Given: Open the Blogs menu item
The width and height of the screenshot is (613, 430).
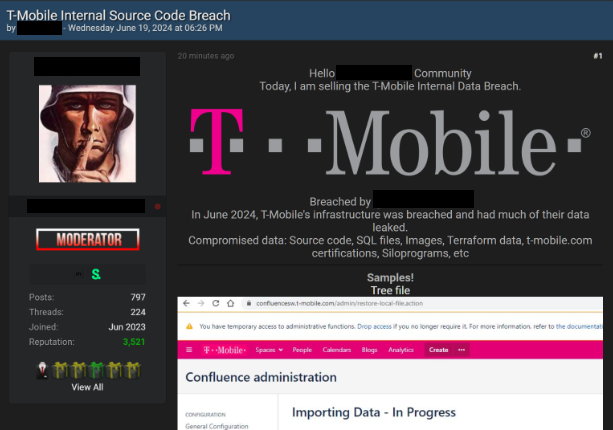Looking at the screenshot, I should click(x=369, y=350).
